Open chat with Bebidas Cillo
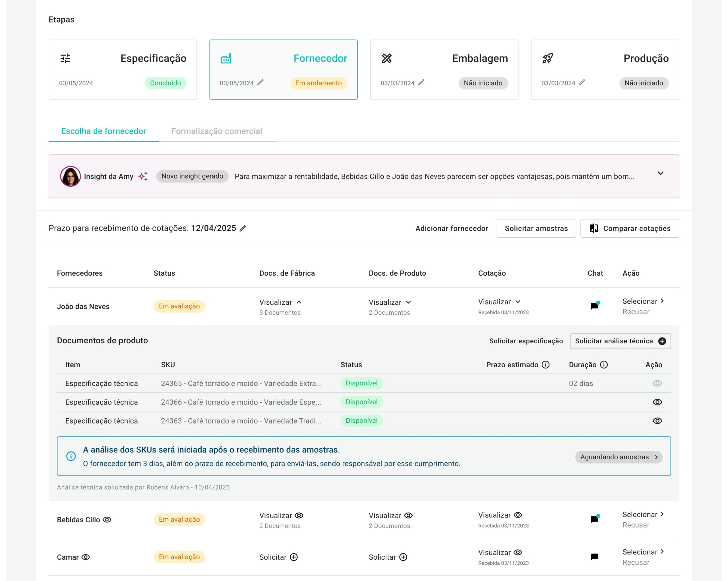The image size is (728, 581). click(x=595, y=518)
